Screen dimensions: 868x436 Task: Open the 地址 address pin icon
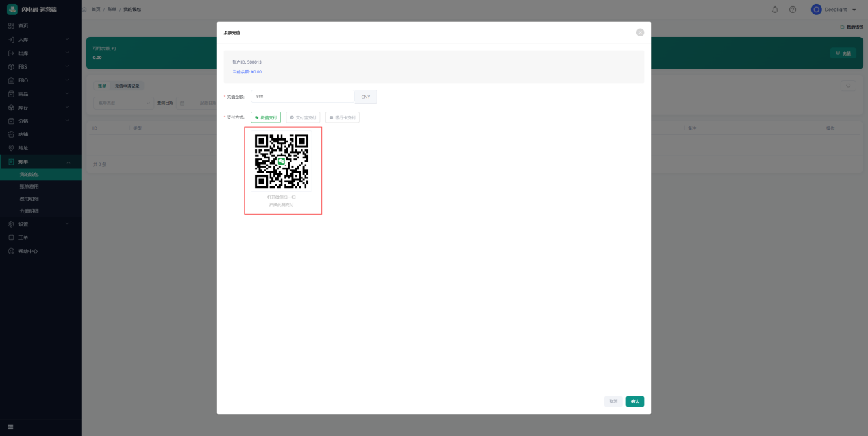(11, 148)
